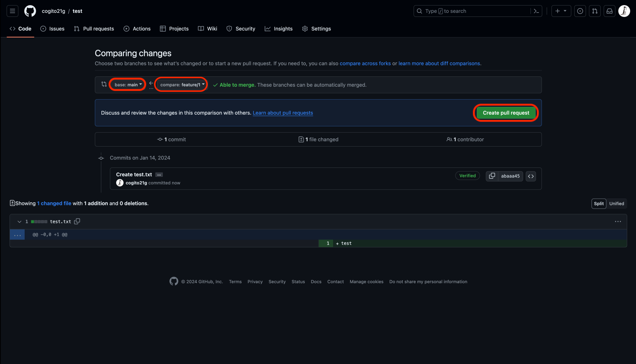Image resolution: width=636 pixels, height=364 pixels.
Task: Jump to the 1 commit section
Action: point(172,140)
